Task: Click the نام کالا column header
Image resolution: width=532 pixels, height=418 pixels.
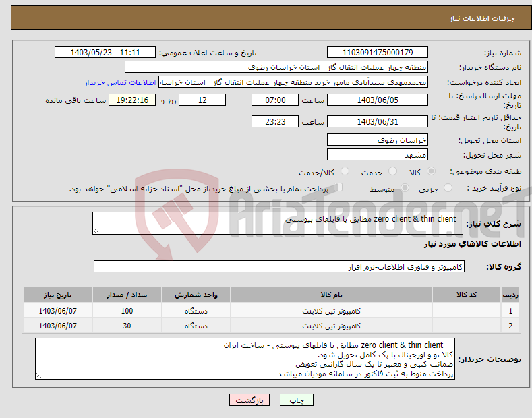Action: coord(331,295)
